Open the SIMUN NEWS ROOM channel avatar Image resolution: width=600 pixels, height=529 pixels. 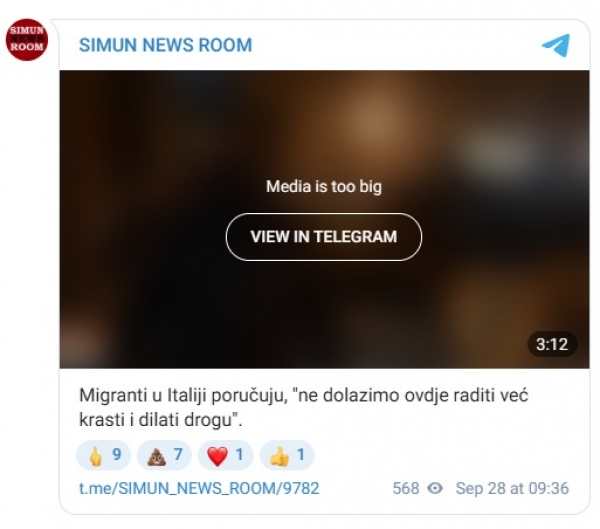click(x=27, y=39)
